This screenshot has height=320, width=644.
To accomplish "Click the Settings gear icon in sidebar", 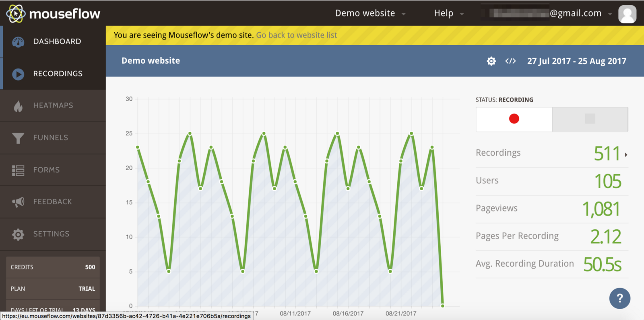I will tap(18, 234).
